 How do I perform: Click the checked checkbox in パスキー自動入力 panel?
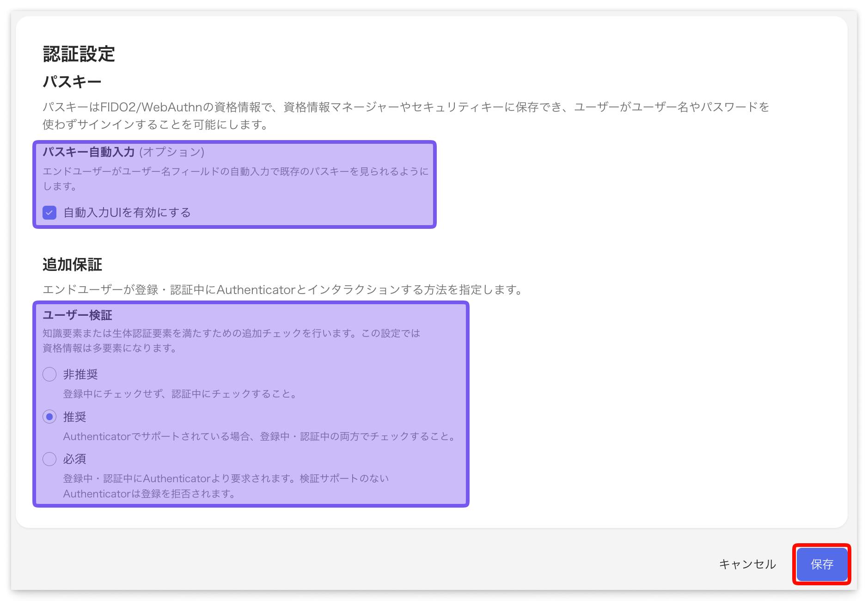(x=49, y=213)
